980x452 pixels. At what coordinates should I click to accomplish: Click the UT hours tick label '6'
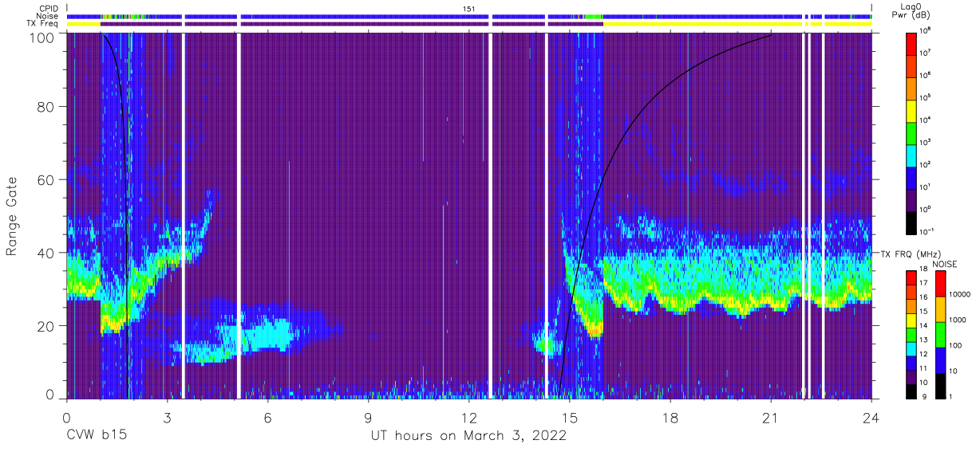(x=267, y=417)
